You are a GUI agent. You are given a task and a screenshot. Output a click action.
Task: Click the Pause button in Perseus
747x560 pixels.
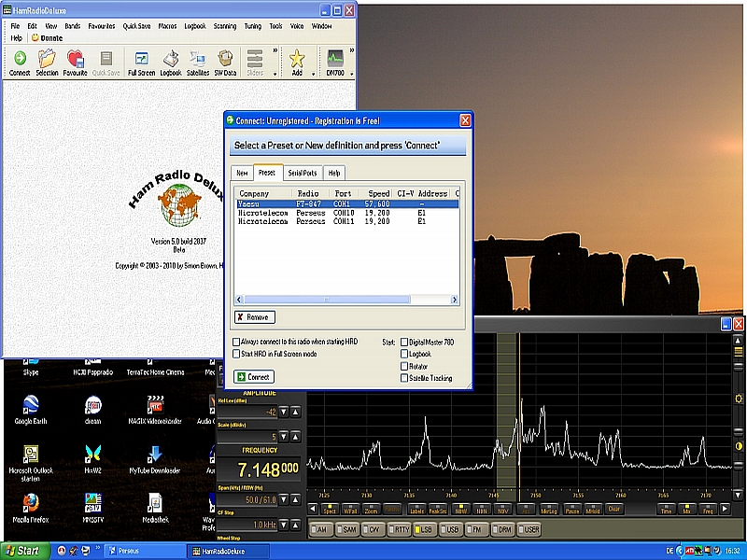(x=572, y=509)
